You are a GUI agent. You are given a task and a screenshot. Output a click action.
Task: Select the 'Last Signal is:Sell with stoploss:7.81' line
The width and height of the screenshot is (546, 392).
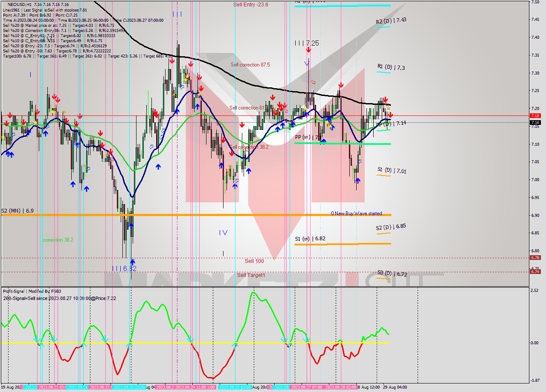(55, 10)
